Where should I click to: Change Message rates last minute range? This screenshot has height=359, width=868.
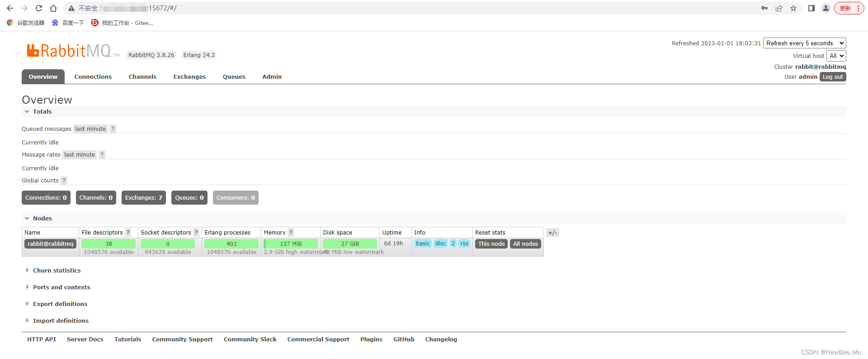click(80, 155)
